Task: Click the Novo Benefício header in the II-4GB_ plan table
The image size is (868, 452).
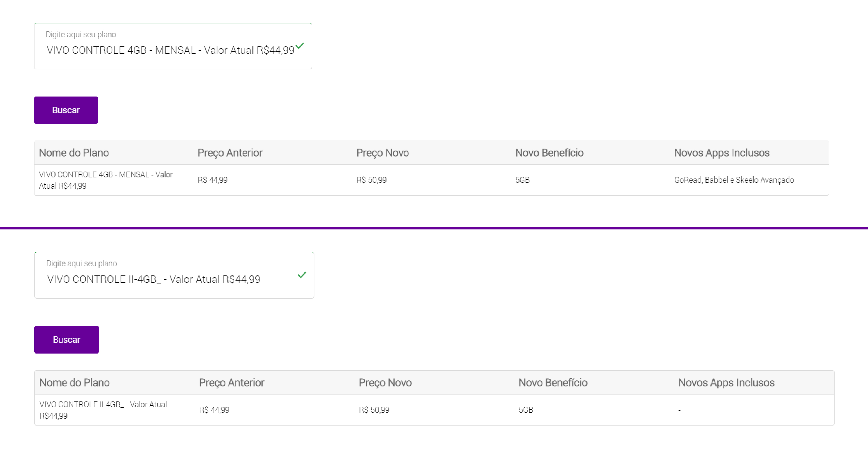Action: click(x=553, y=383)
